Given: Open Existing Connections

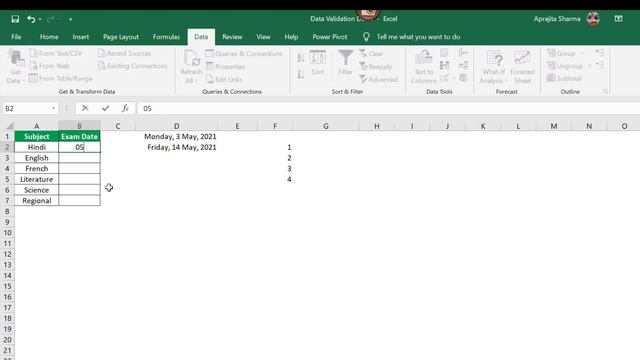Looking at the screenshot, I should click(x=133, y=66).
